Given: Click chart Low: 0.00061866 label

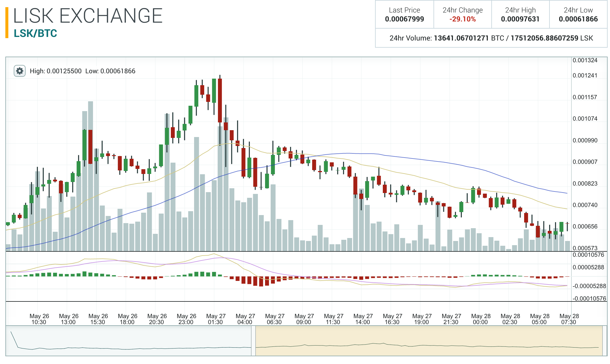Looking at the screenshot, I should pos(110,71).
